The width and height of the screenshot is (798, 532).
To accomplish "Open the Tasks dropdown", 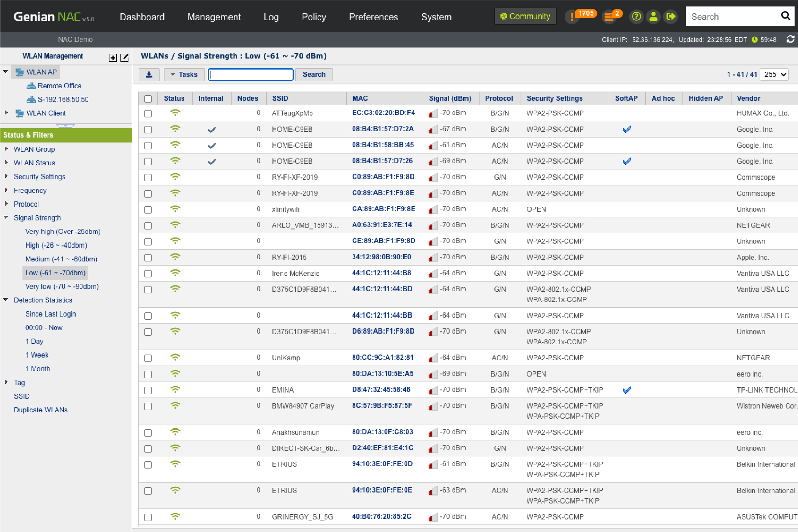I will (x=184, y=74).
